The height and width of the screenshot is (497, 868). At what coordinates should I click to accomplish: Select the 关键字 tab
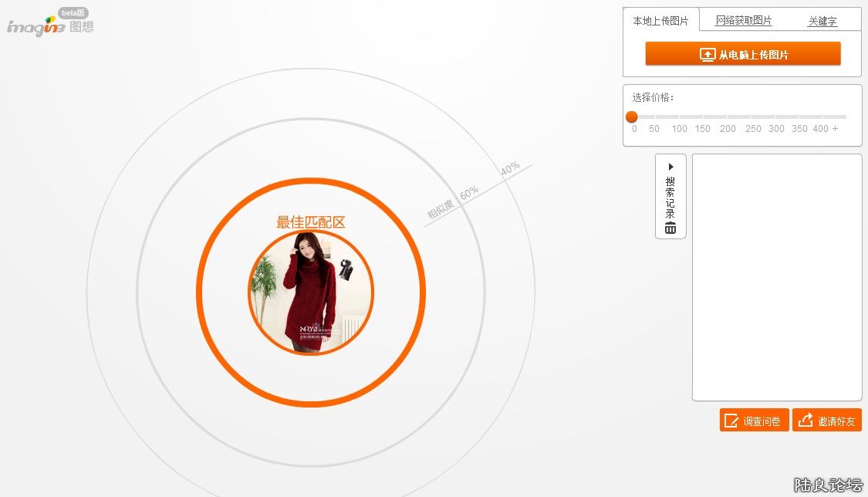(822, 22)
